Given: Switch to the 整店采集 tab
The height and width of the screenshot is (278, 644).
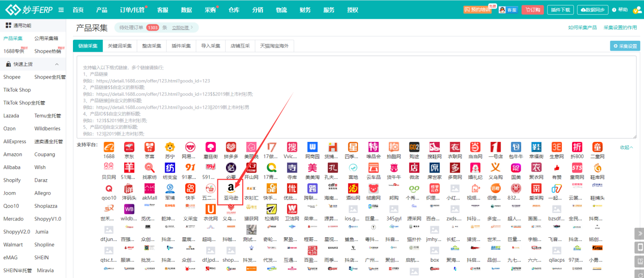Looking at the screenshot, I should tap(152, 46).
